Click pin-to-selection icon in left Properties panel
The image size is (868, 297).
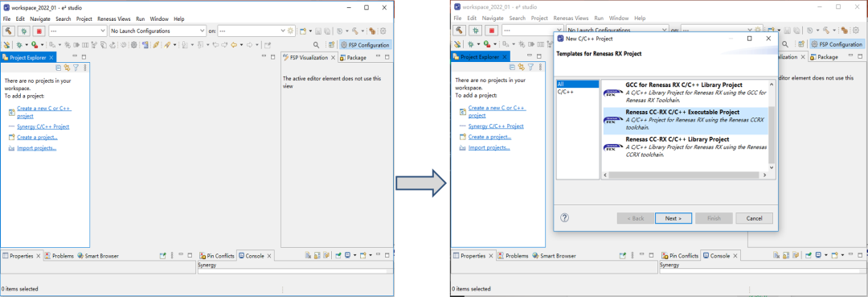coord(162,256)
